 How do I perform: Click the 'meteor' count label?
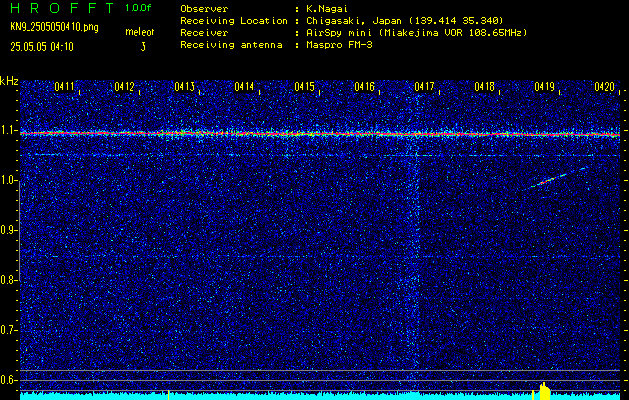pyautogui.click(x=140, y=32)
